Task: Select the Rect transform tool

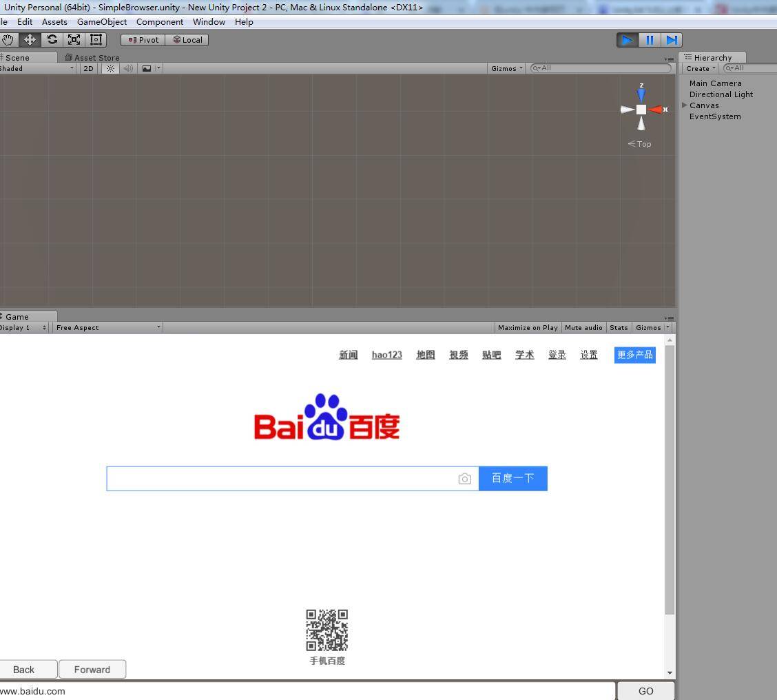Action: pos(96,40)
